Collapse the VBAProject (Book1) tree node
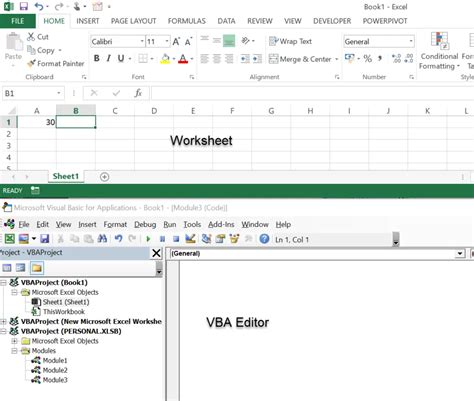This screenshot has height=401, width=474. point(3,283)
